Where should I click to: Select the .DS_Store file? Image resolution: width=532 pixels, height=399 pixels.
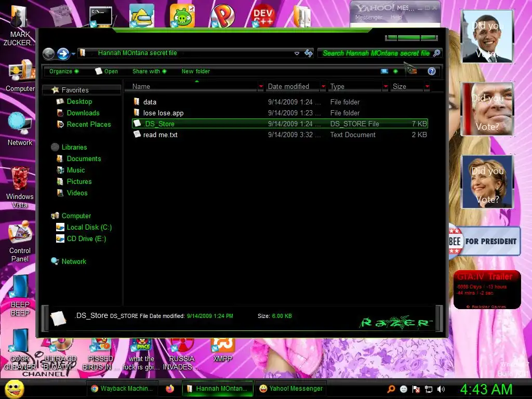click(280, 124)
